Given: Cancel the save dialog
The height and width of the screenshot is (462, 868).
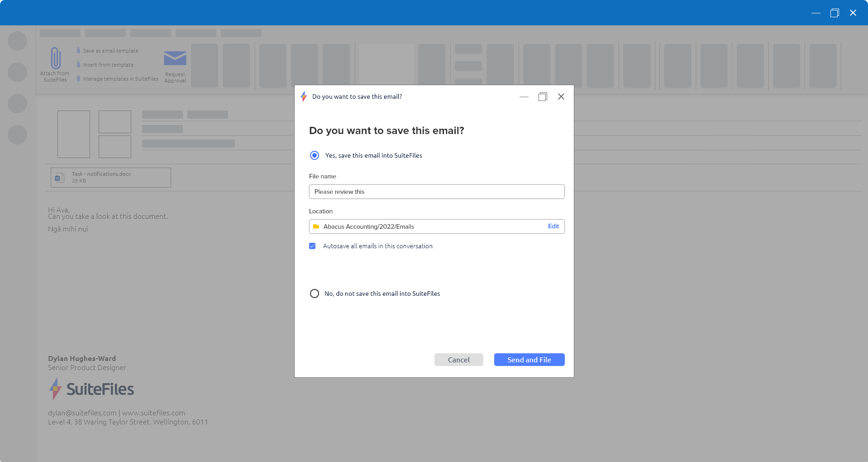Looking at the screenshot, I should (458, 359).
